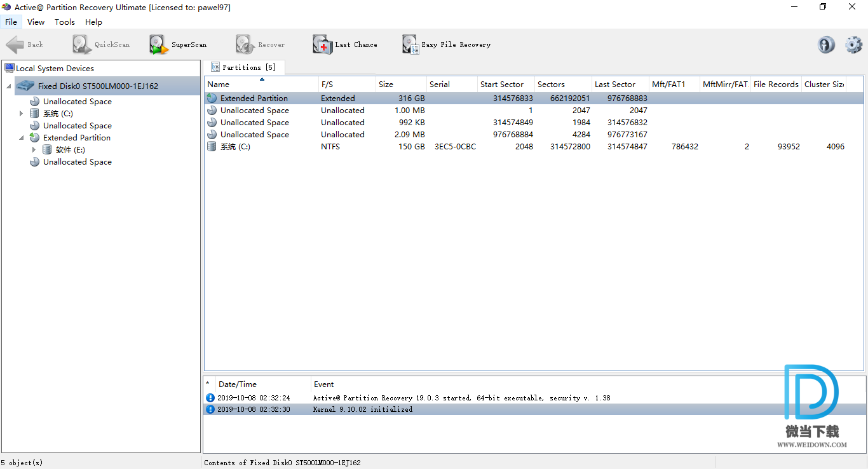Click the Extended Partition row icon in the list

[x=212, y=99]
